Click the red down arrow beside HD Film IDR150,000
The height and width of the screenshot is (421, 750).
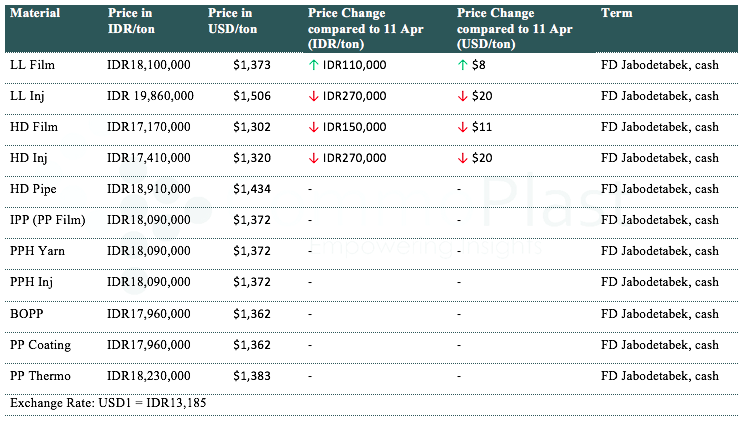[x=314, y=127]
